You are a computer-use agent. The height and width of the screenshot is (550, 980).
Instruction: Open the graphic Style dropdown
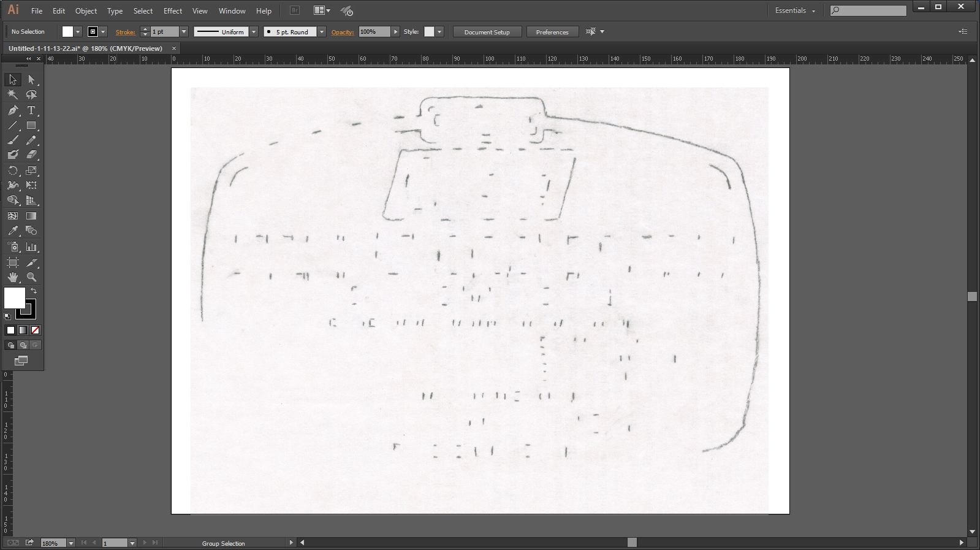pyautogui.click(x=439, y=32)
